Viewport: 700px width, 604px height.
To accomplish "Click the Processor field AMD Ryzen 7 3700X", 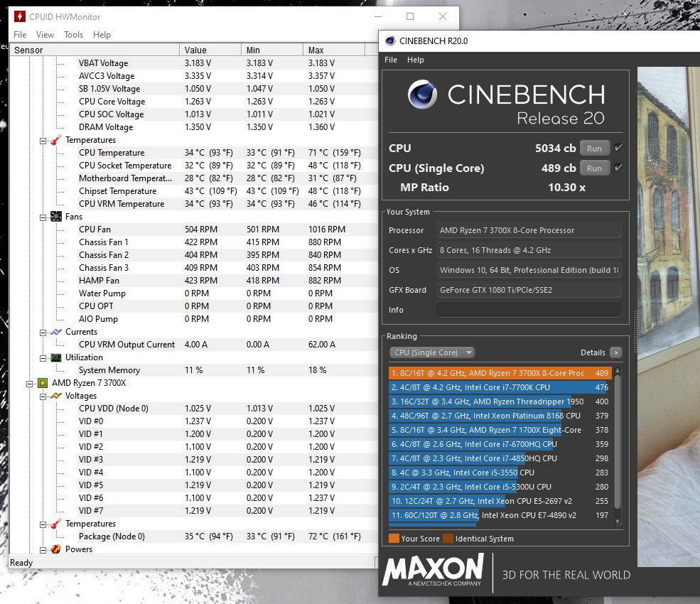I will click(x=529, y=230).
